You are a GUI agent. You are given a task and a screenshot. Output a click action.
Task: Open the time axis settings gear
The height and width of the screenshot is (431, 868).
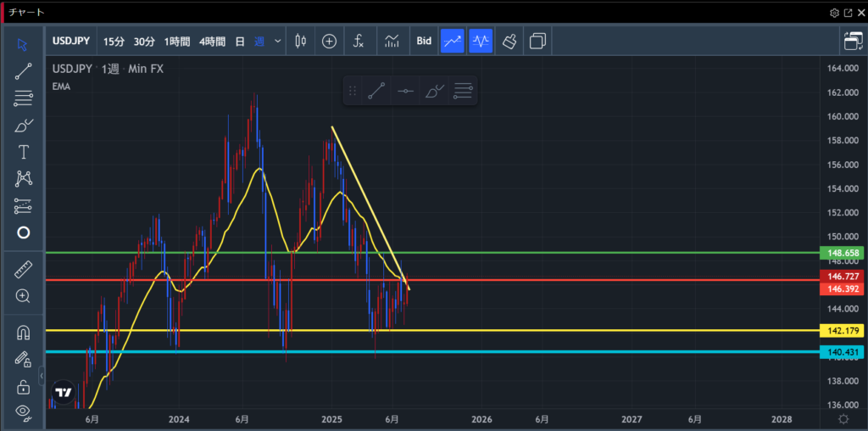843,419
